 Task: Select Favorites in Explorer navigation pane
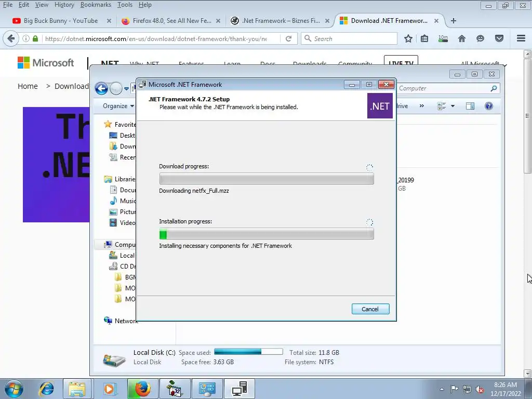[x=120, y=125]
